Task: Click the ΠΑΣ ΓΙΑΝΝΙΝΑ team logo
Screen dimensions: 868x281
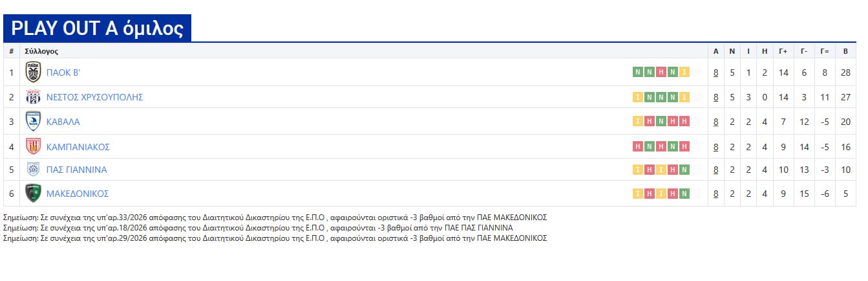Action: [x=33, y=170]
